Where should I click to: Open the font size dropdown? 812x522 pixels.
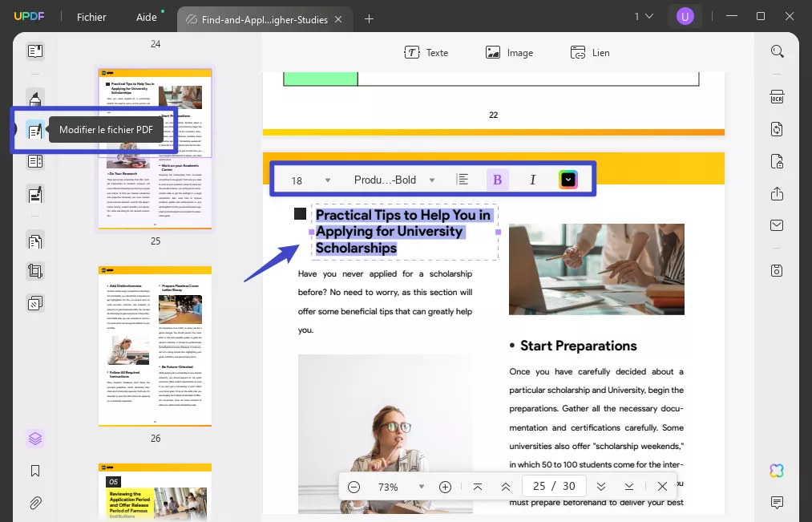pyautogui.click(x=326, y=180)
